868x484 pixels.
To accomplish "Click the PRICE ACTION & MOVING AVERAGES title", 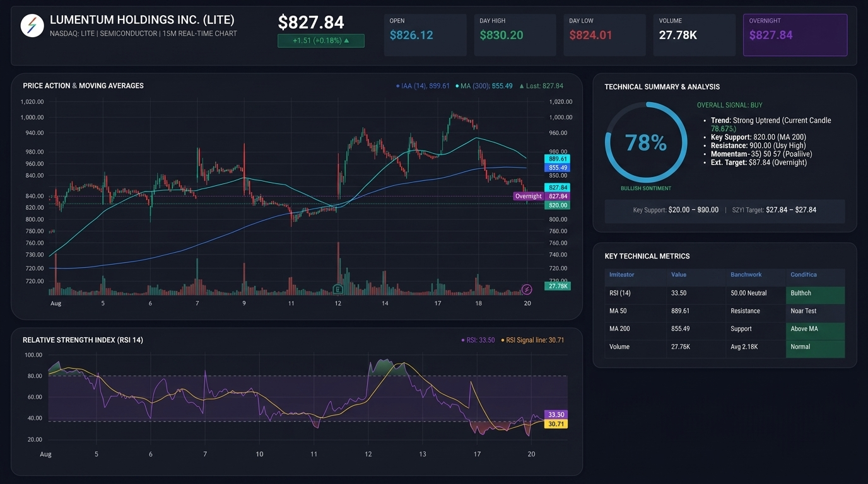I will click(83, 86).
